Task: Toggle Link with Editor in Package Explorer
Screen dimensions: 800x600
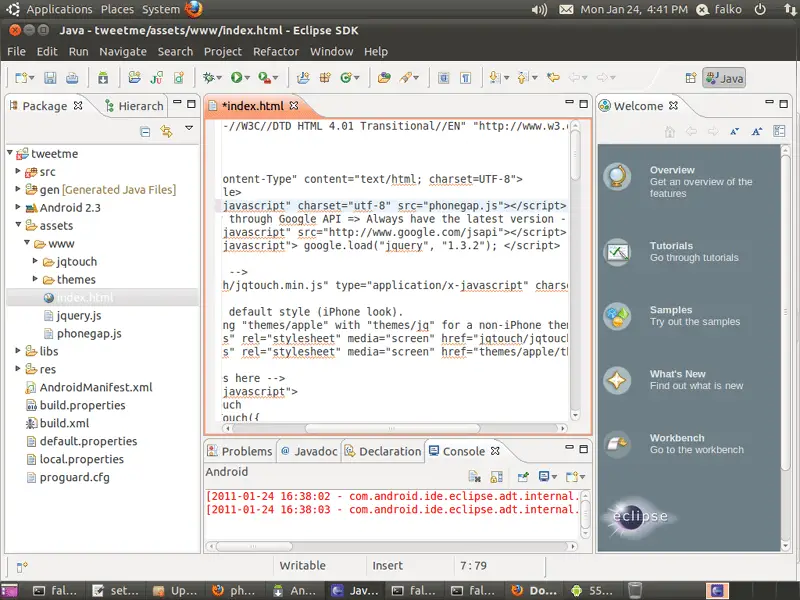Action: click(166, 132)
